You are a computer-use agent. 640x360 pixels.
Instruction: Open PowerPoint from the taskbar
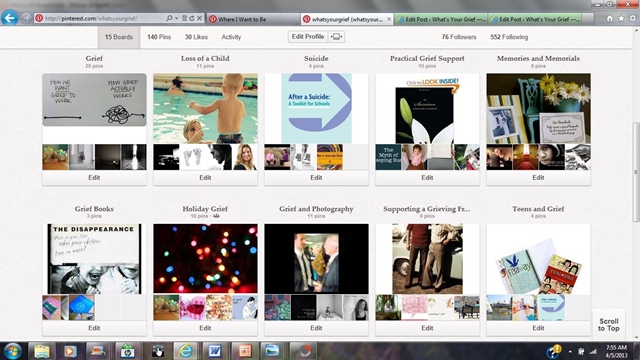click(244, 351)
